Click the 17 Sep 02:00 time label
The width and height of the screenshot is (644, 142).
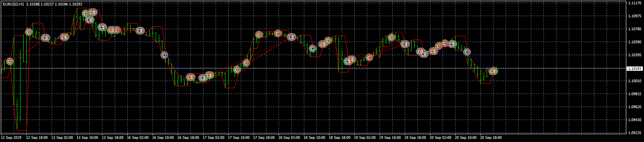point(214,138)
